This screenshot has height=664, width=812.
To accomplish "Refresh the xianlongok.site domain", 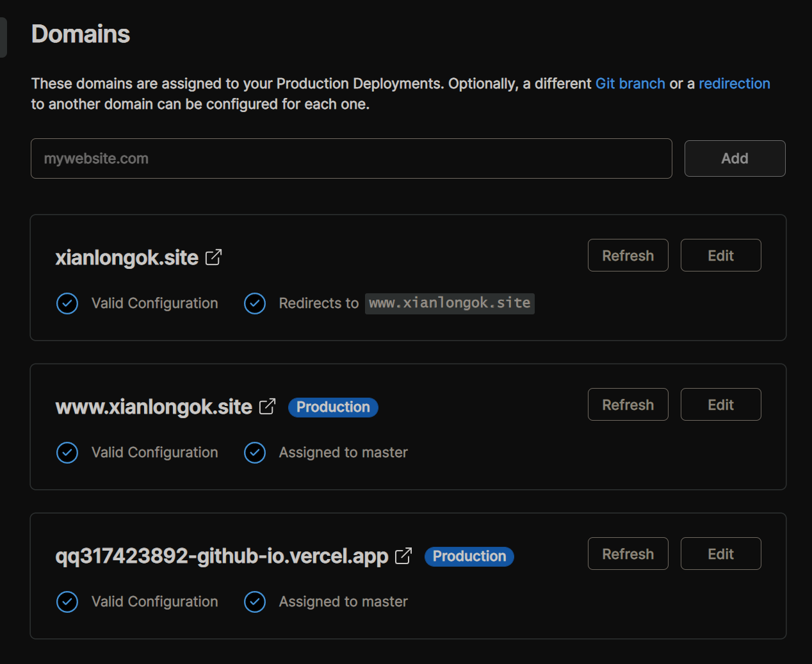I will click(628, 255).
